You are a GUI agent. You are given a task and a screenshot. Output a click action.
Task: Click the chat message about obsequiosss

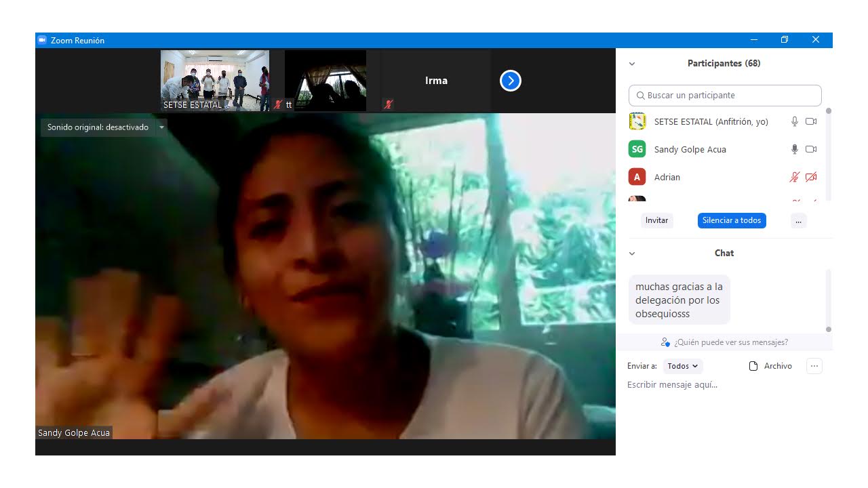[x=679, y=300]
